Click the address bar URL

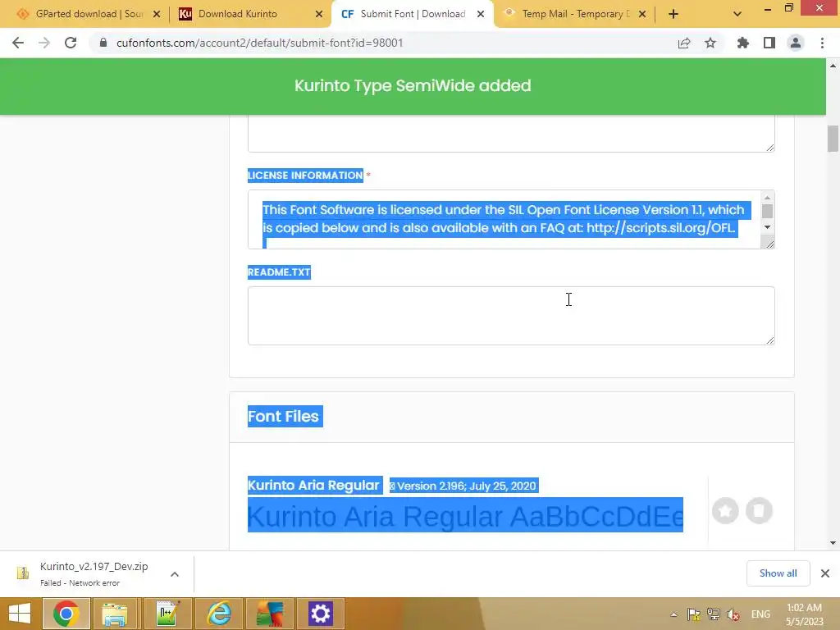point(259,43)
